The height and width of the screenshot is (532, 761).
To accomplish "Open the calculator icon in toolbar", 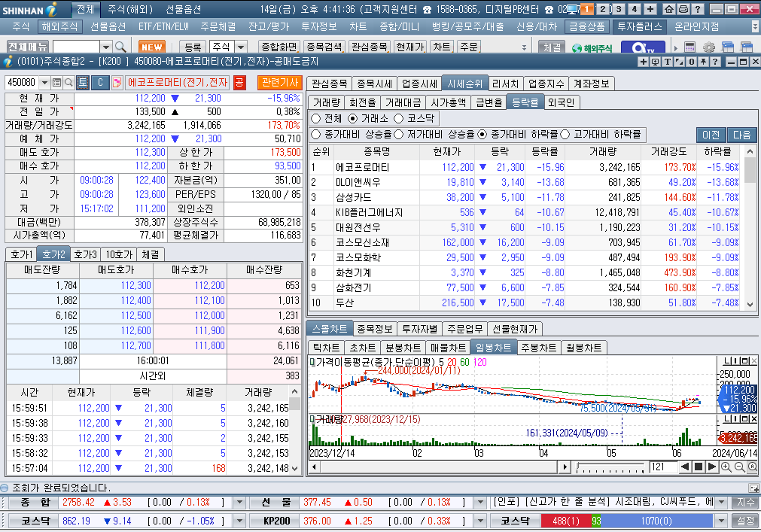I will coord(689,47).
